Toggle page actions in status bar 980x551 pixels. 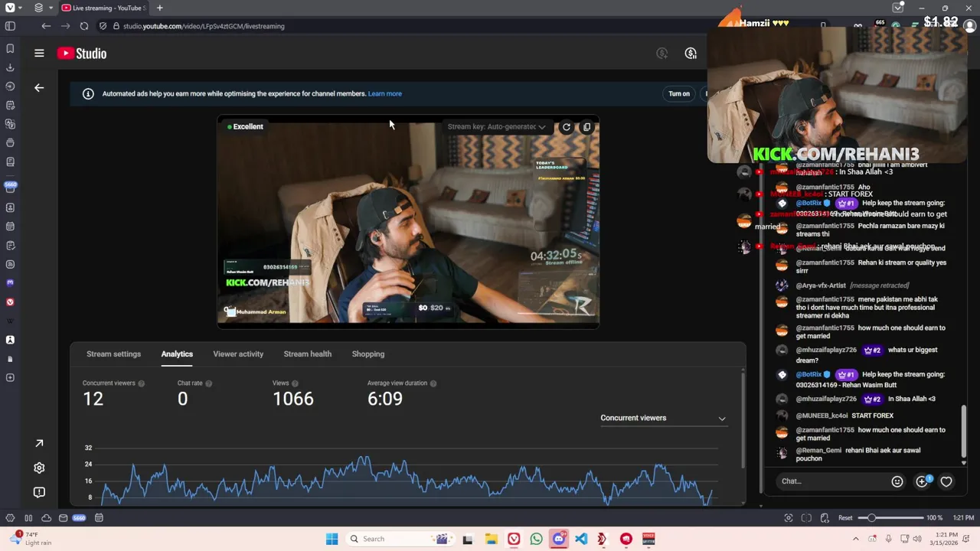[x=825, y=518]
